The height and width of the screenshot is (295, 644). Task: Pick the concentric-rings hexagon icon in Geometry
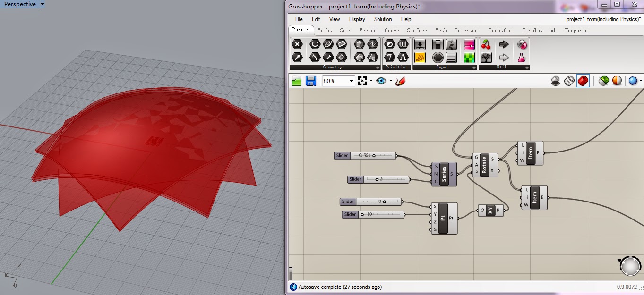[328, 44]
